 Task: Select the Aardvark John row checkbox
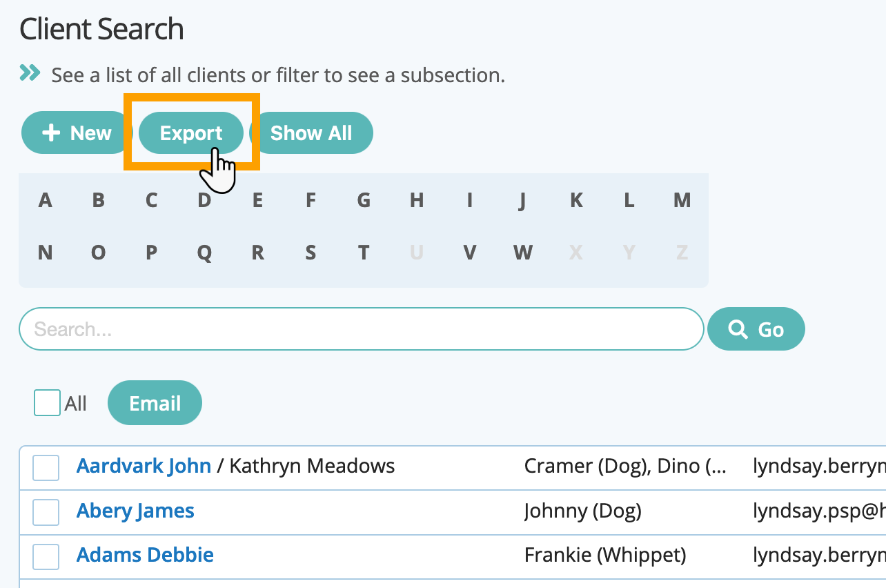pos(46,468)
